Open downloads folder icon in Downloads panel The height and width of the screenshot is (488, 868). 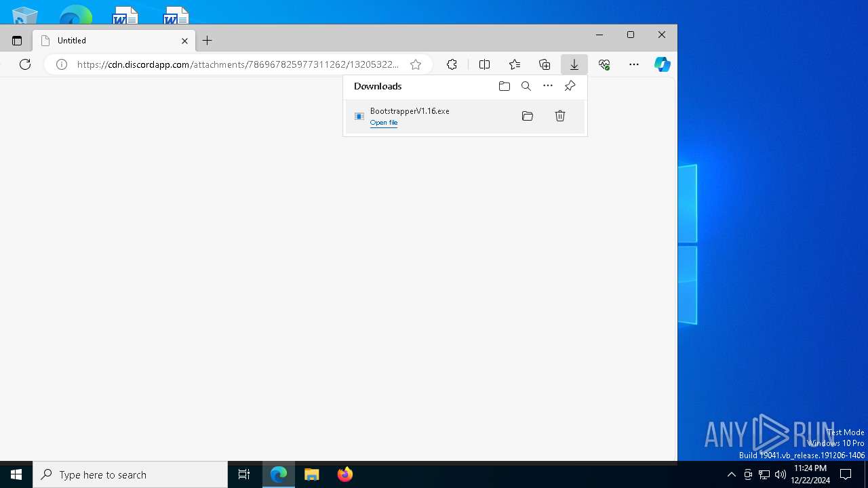tap(505, 86)
